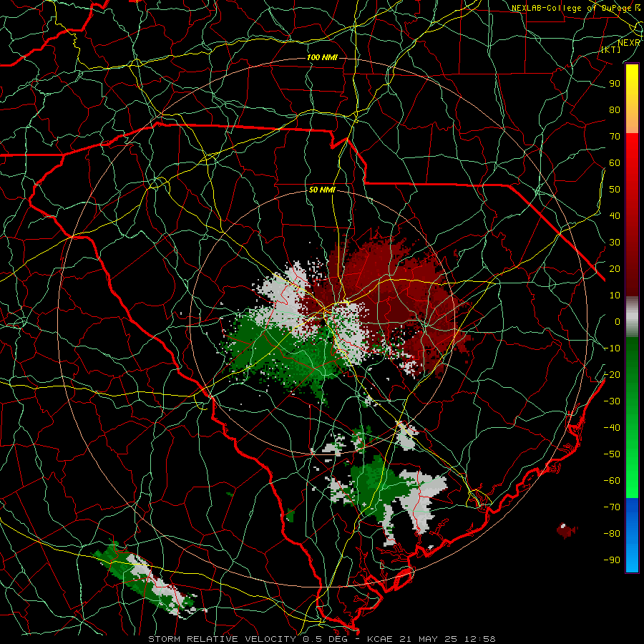Click the -40 value on the velocity scale
The height and width of the screenshot is (644, 644).
click(x=612, y=428)
